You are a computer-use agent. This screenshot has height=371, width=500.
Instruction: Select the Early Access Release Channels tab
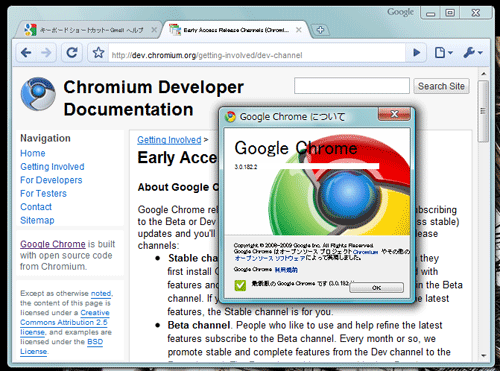pos(236,30)
